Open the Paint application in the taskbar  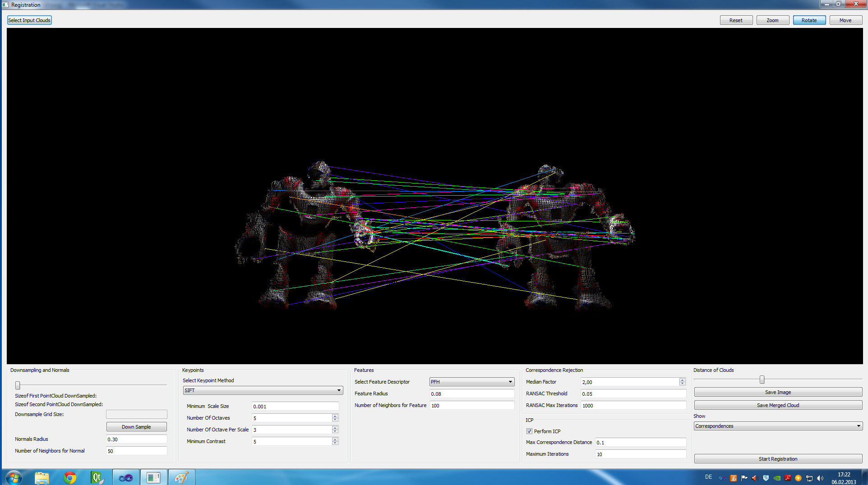tap(181, 477)
